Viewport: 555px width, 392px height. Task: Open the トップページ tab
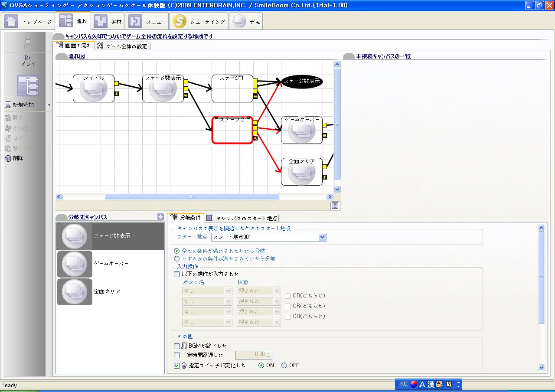click(x=29, y=21)
